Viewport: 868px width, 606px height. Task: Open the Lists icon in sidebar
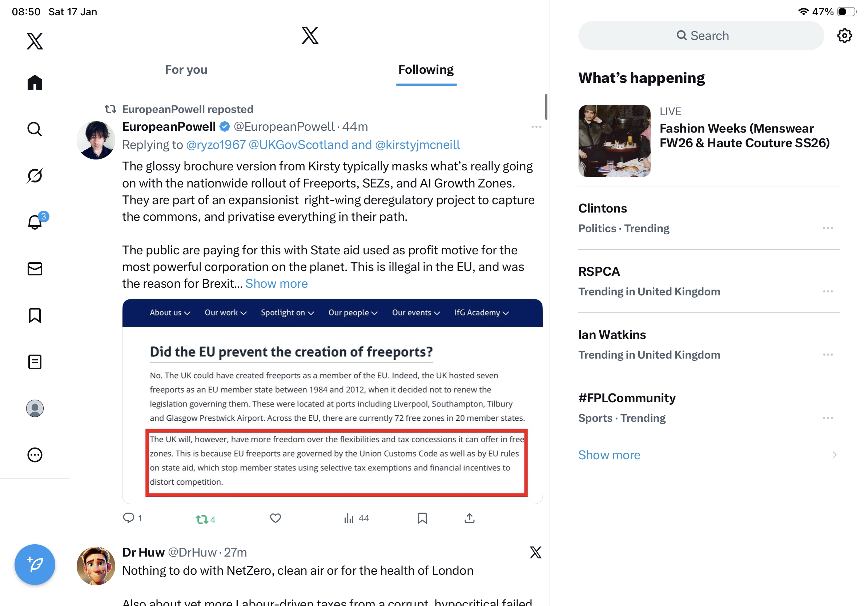click(x=35, y=361)
